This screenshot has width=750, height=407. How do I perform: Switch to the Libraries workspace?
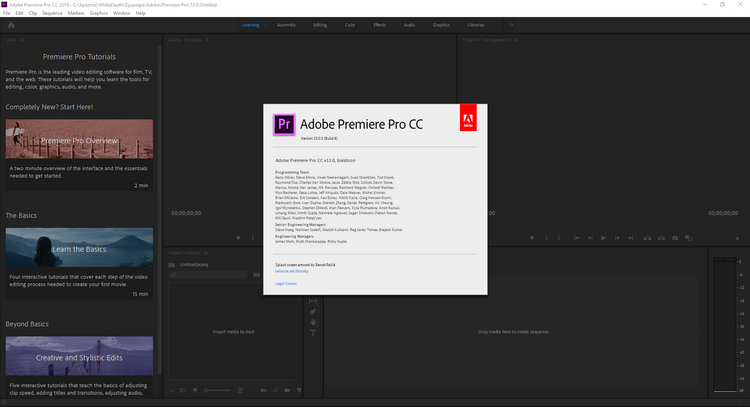[x=476, y=25]
